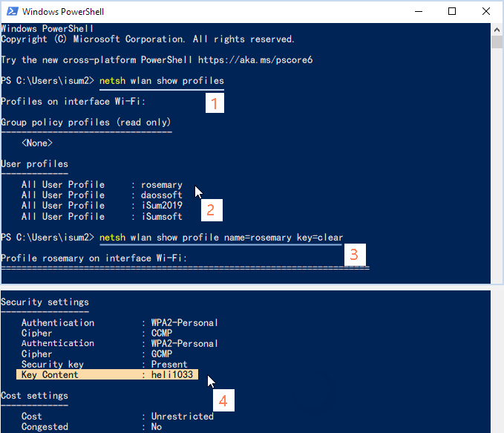This screenshot has width=504, height=433.
Task: Click the 'Congested' label
Action: pyautogui.click(x=45, y=426)
